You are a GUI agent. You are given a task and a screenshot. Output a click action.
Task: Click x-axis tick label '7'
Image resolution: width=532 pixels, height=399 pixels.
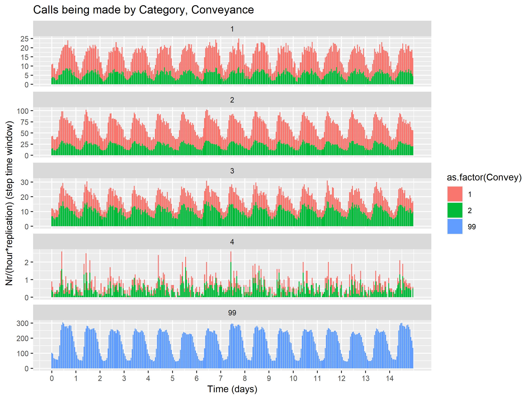click(221, 378)
